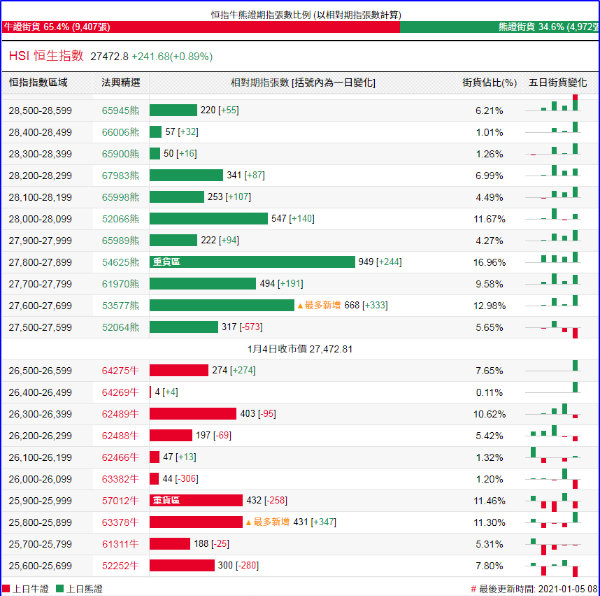Open bull warrant link 63382牛
Image resolution: width=600 pixels, height=596 pixels.
pyautogui.click(x=120, y=479)
